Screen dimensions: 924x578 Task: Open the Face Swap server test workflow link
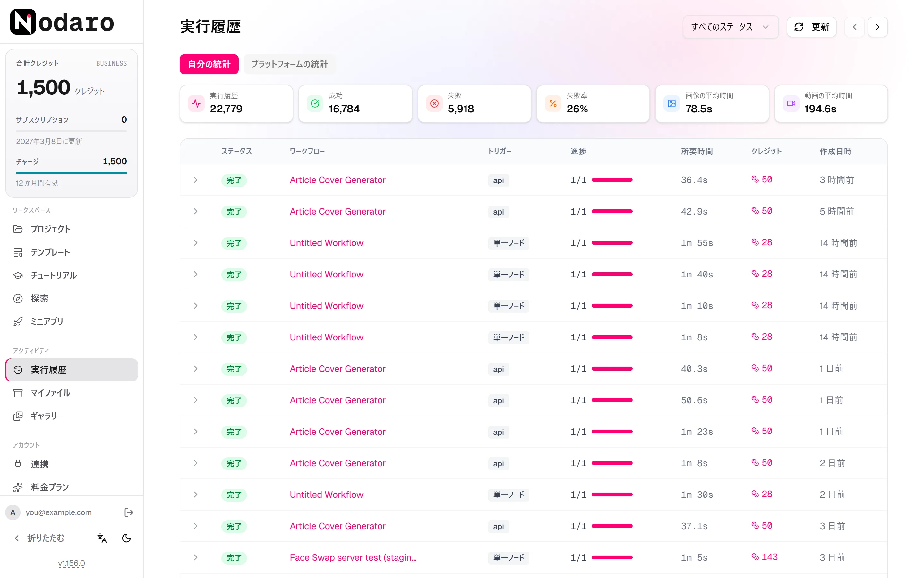point(353,558)
